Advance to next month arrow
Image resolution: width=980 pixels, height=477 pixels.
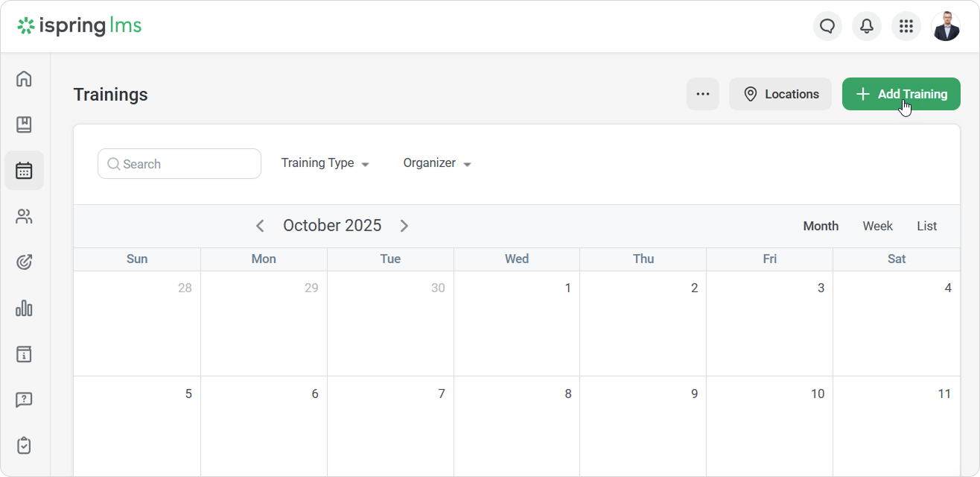pyautogui.click(x=404, y=226)
